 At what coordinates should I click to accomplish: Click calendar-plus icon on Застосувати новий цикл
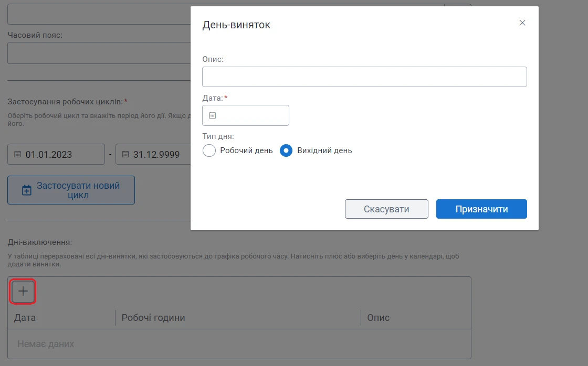(x=27, y=190)
